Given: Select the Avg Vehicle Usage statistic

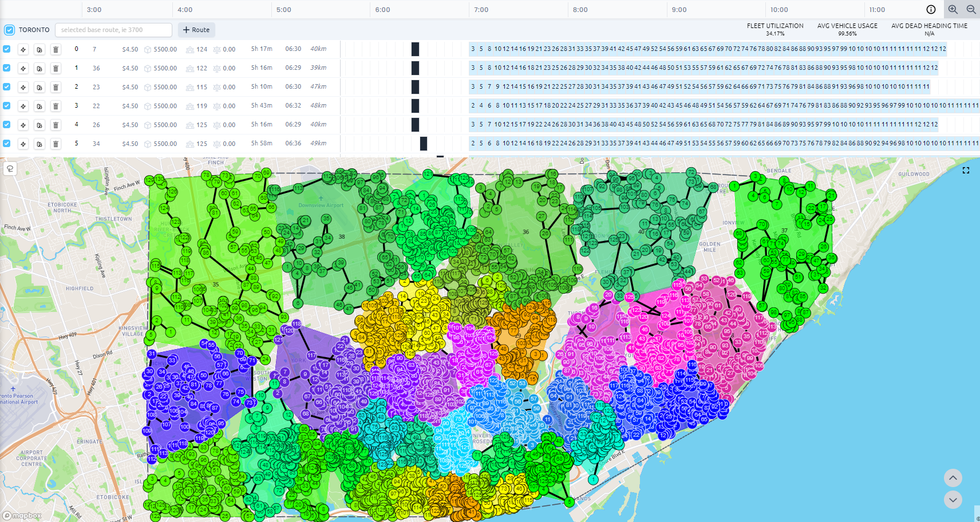Looking at the screenshot, I should (847, 29).
